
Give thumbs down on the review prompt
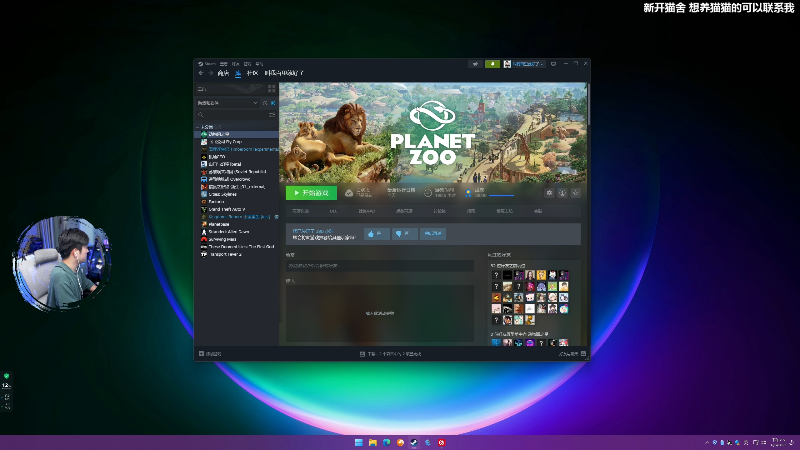pos(405,234)
